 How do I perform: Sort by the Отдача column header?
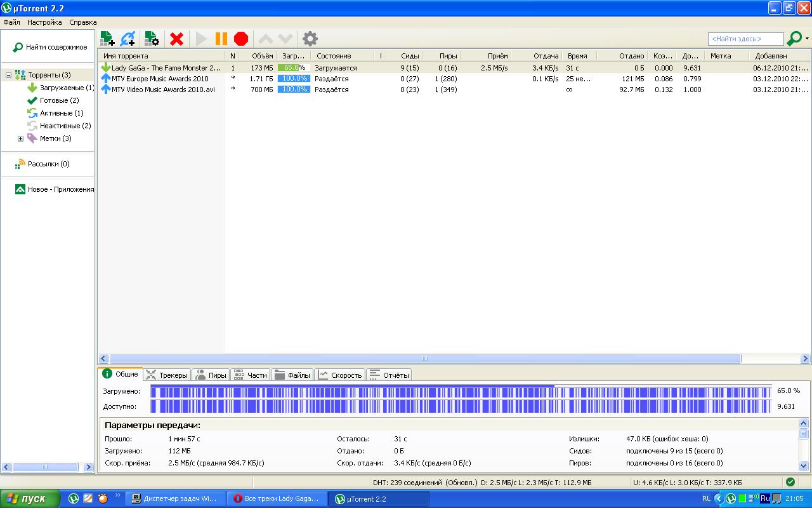(537, 56)
